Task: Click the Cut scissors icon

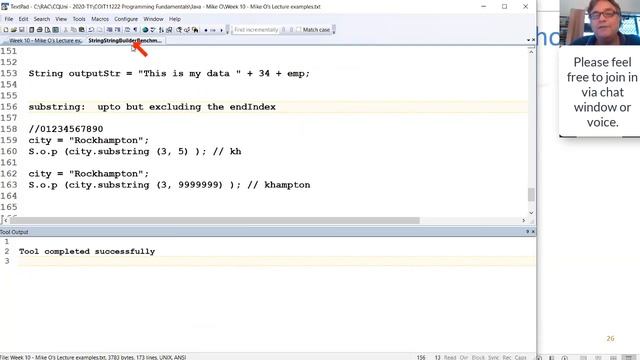Action: [x=66, y=30]
